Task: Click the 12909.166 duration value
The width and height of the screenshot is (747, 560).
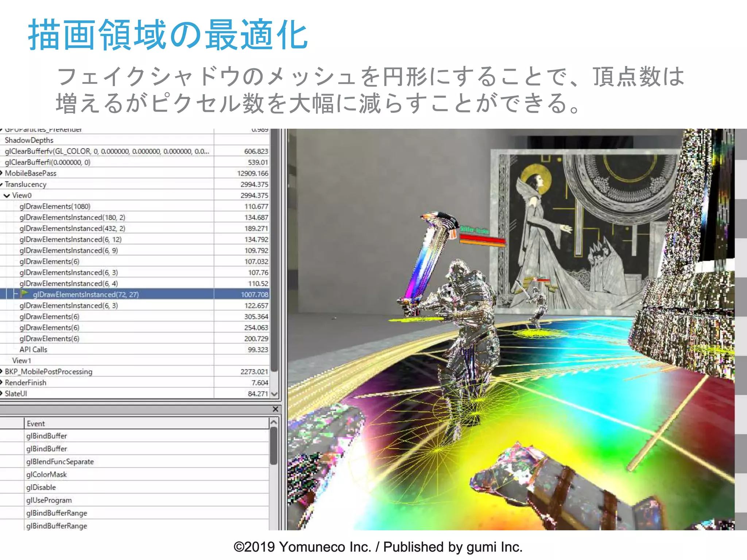Action: click(252, 174)
